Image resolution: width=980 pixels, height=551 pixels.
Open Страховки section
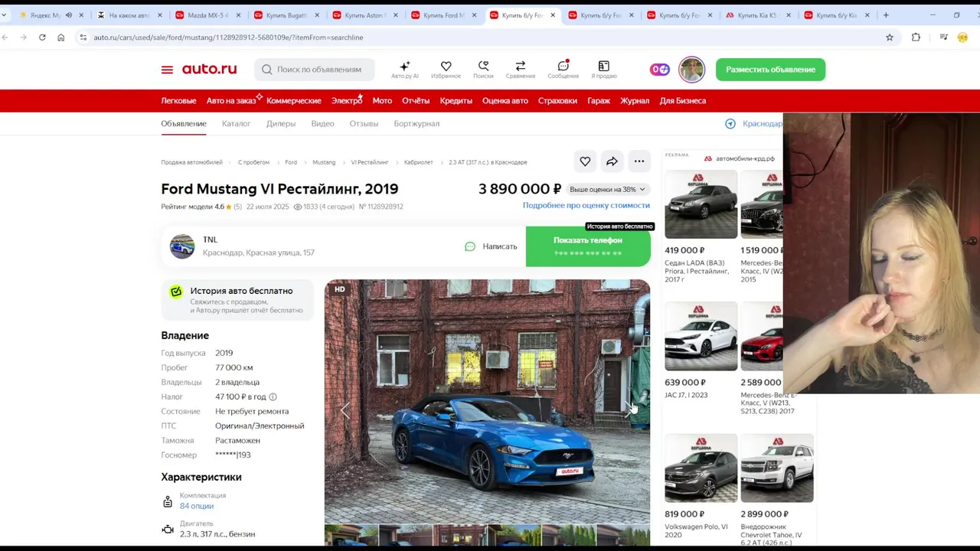tap(557, 101)
